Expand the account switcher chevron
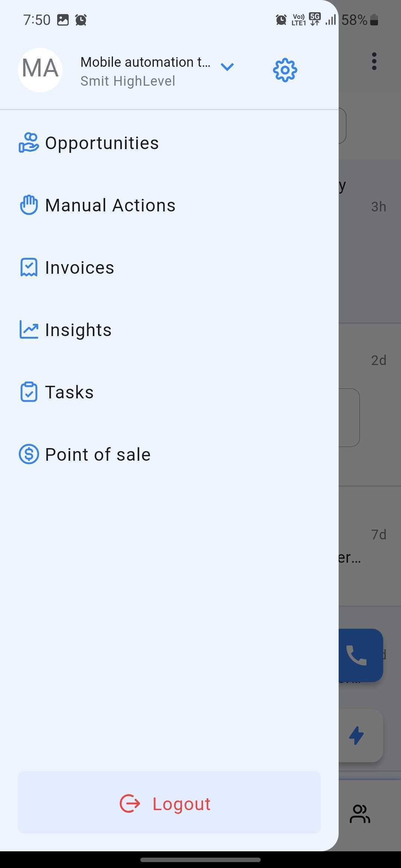Viewport: 401px width, 868px height. pyautogui.click(x=227, y=67)
